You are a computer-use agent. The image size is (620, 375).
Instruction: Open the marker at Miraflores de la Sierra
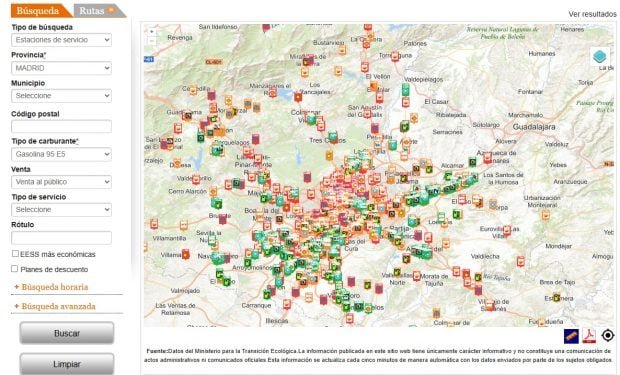[x=308, y=61]
